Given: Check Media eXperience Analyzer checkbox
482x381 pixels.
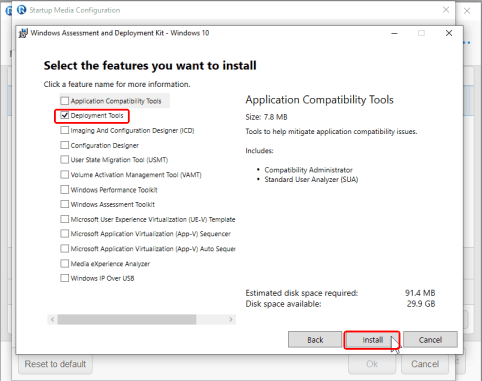Looking at the screenshot, I should point(65,264).
